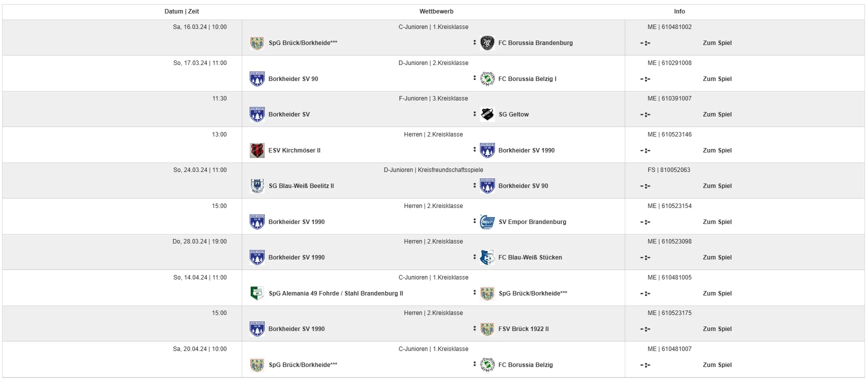Click SV Empor Brandenburg logo icon
Image resolution: width=868 pixels, height=381 pixels.
click(487, 222)
